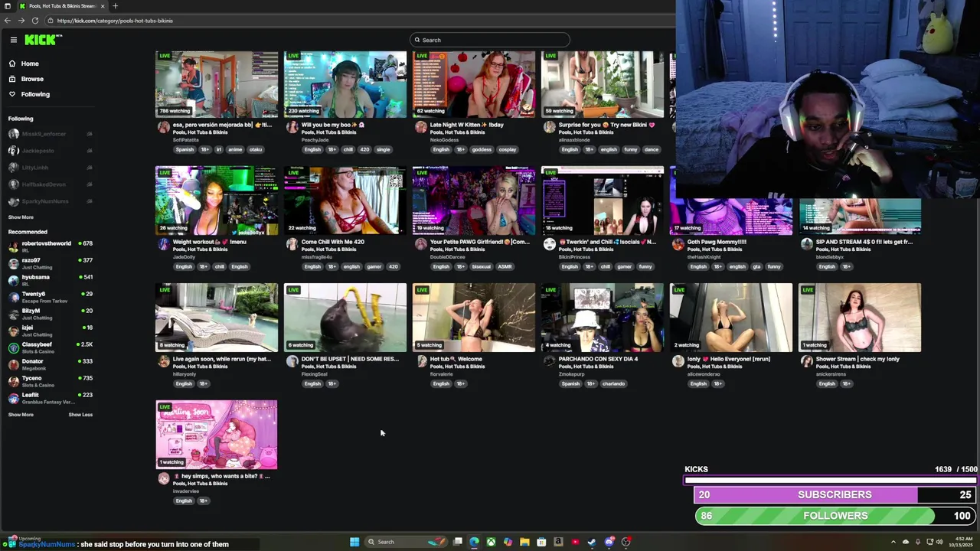Go to Home in the sidebar
980x551 pixels.
pyautogui.click(x=30, y=64)
